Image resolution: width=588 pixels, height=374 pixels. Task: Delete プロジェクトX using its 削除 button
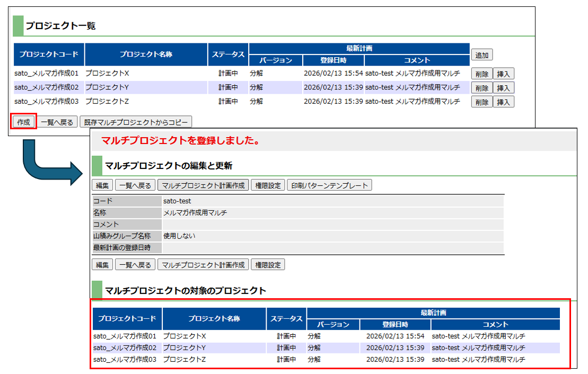481,74
